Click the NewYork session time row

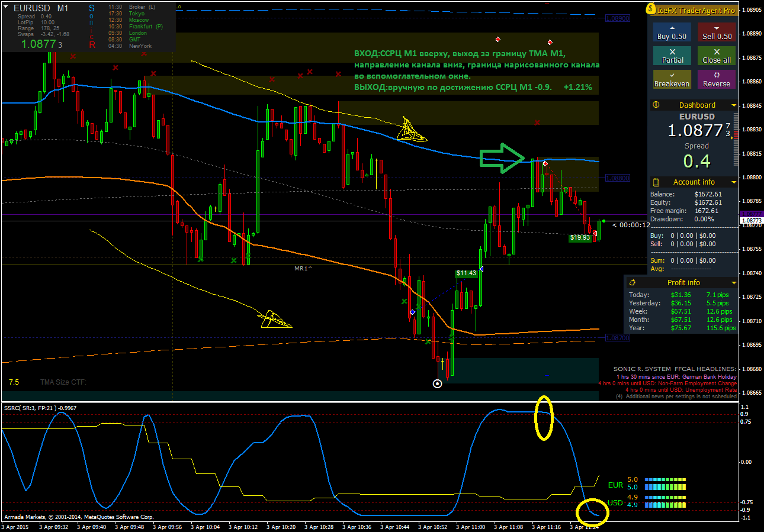point(130,46)
